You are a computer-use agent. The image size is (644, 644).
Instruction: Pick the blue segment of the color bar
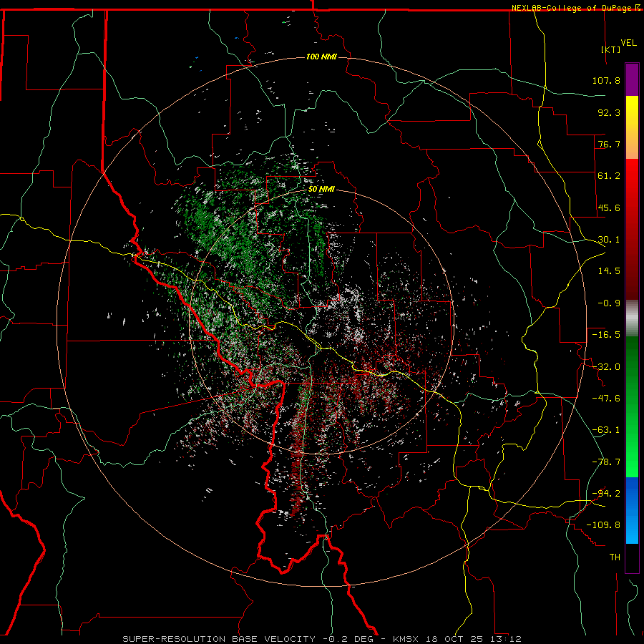coord(632,510)
